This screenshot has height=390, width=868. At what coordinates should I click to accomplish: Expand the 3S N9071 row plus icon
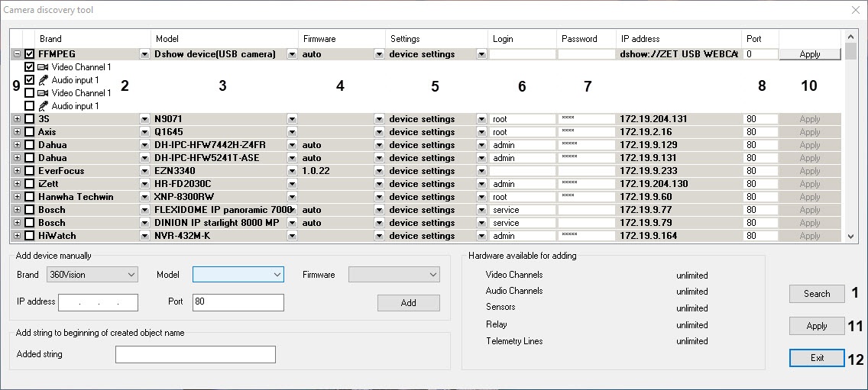17,119
